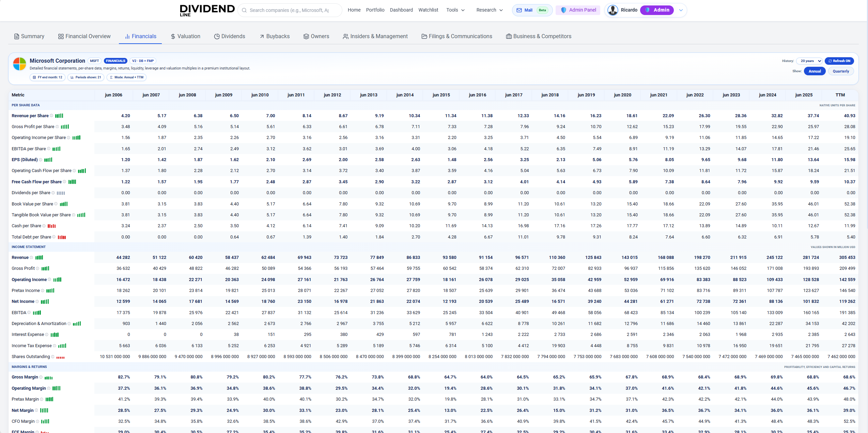Click the FINANCIALS badge near Microsoft Corporation
The image size is (868, 433).
115,61
